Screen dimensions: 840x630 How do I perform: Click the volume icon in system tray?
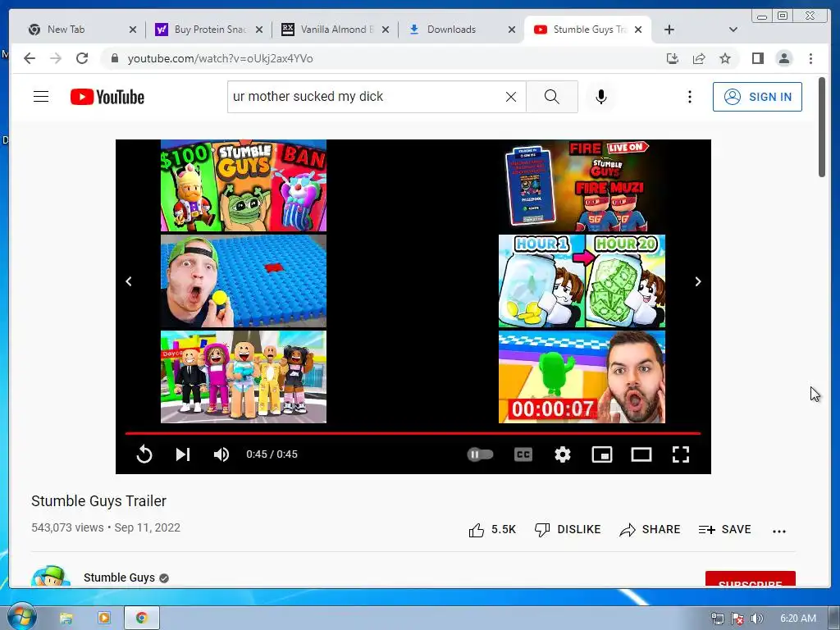tap(756, 619)
